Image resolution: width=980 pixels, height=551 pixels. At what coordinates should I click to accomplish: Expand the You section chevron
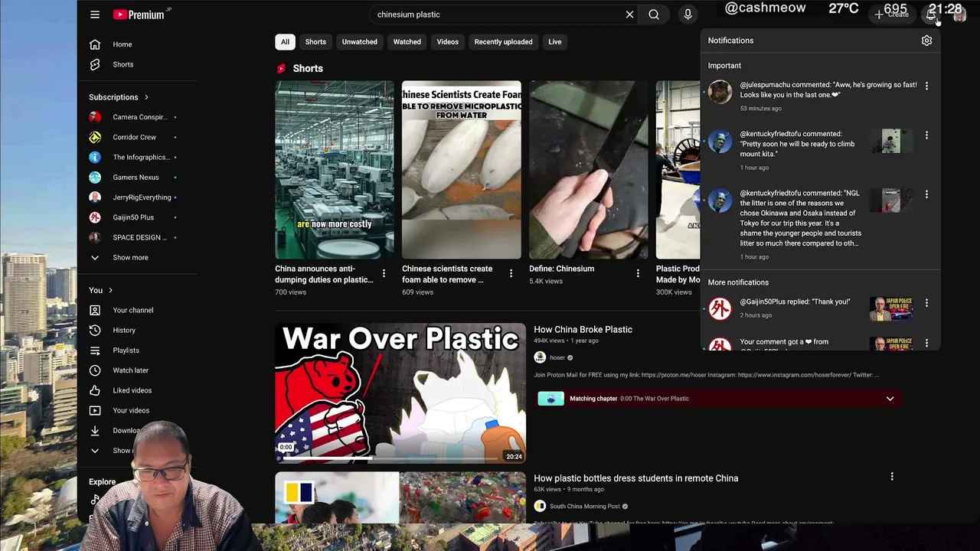(110, 290)
